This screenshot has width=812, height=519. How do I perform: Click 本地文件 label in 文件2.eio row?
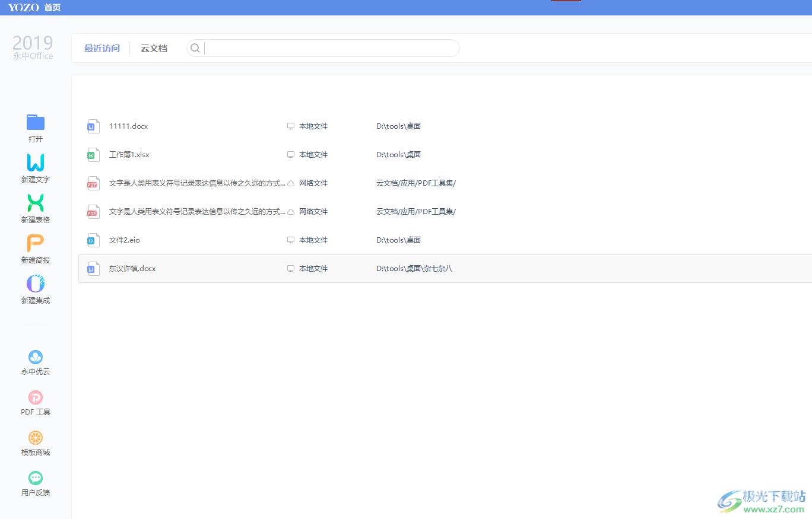click(x=313, y=240)
